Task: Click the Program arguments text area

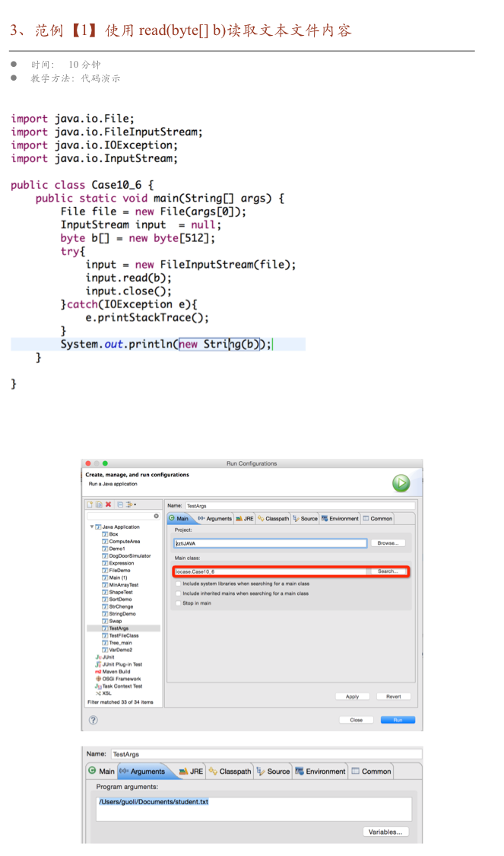Action: pyautogui.click(x=254, y=809)
